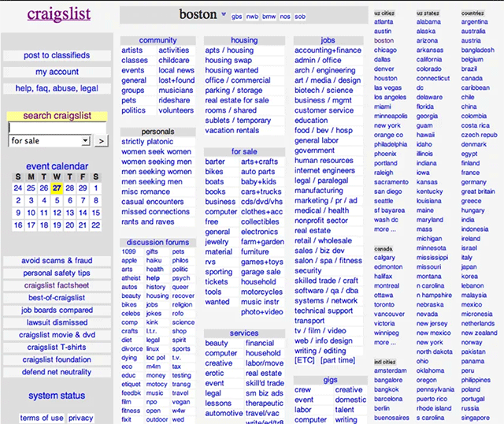Select the 'sob' area tab
Viewport: 504px width, 424px height.
[x=300, y=16]
